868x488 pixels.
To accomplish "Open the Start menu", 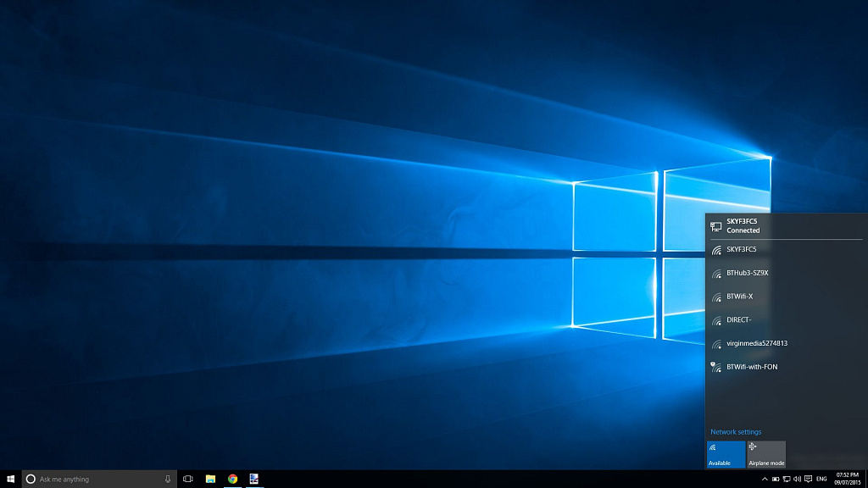I will (x=10, y=480).
